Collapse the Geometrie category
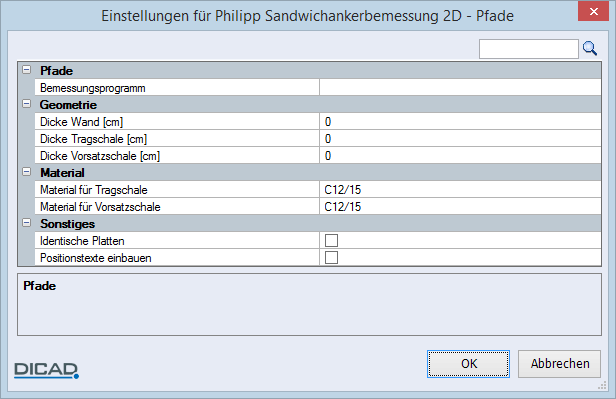The image size is (616, 399). (x=27, y=104)
